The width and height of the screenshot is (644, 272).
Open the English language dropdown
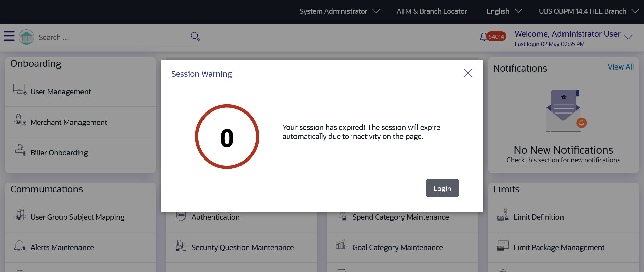pyautogui.click(x=504, y=11)
